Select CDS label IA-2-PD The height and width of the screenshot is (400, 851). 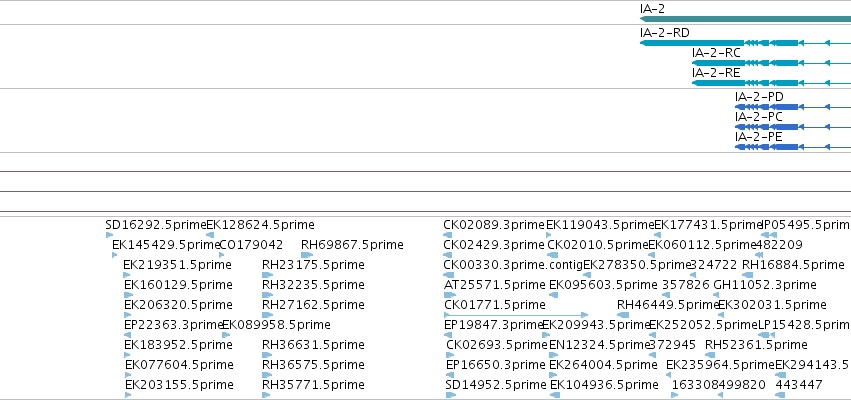pyautogui.click(x=759, y=97)
